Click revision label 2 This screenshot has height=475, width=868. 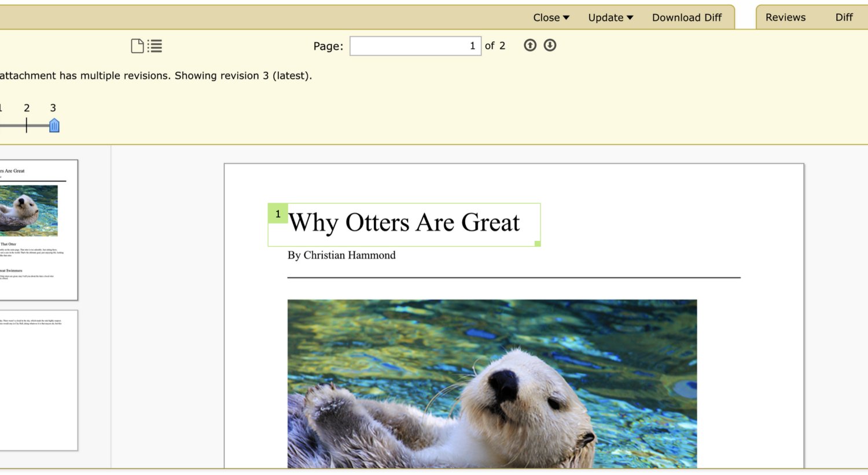coord(27,108)
